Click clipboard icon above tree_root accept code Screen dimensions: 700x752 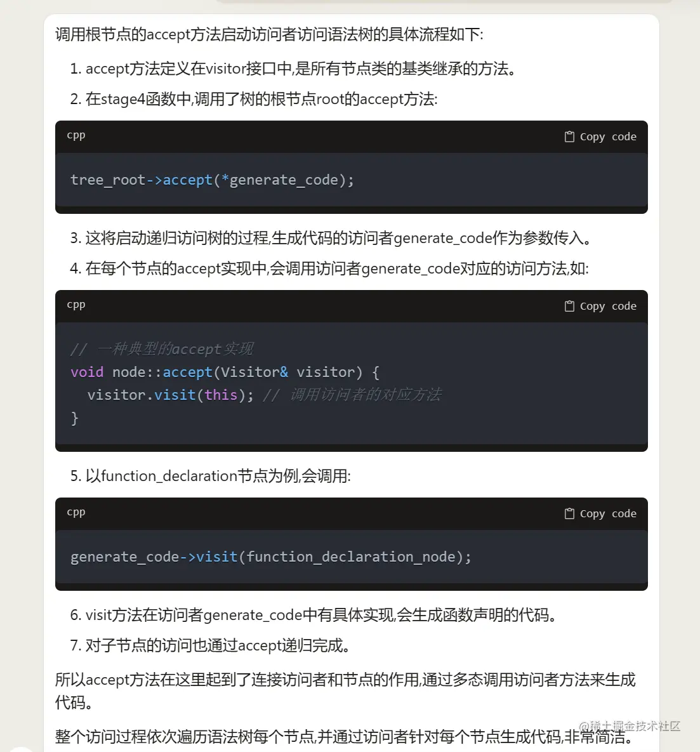coord(569,136)
